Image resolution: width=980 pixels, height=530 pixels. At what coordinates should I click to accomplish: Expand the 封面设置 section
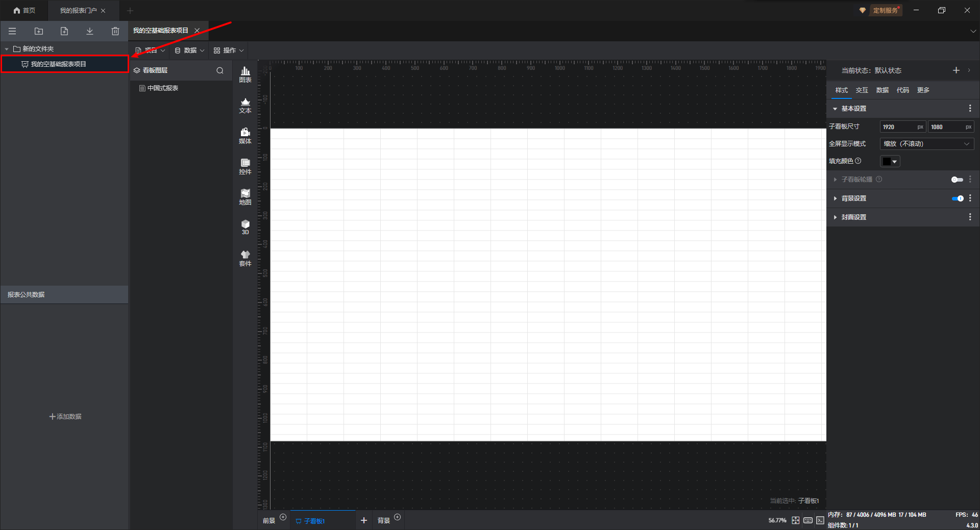[853, 217]
